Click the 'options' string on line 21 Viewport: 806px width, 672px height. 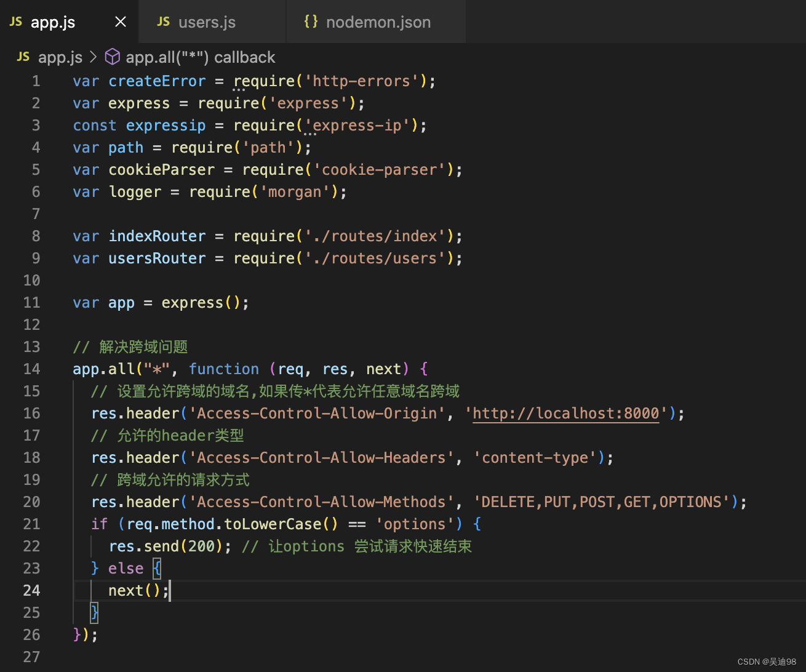(x=415, y=524)
